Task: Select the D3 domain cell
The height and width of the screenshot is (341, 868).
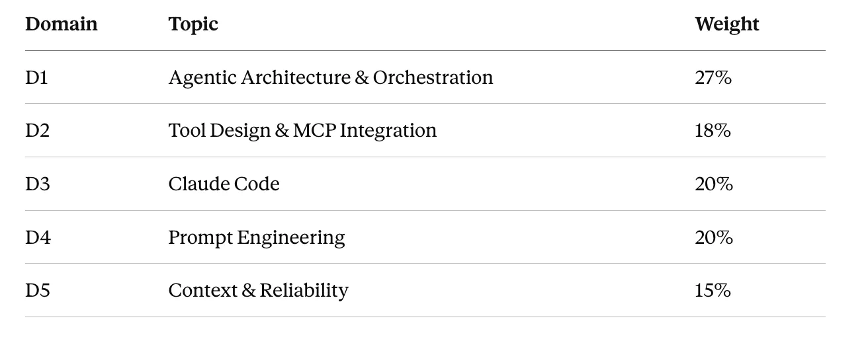Action: 38,184
